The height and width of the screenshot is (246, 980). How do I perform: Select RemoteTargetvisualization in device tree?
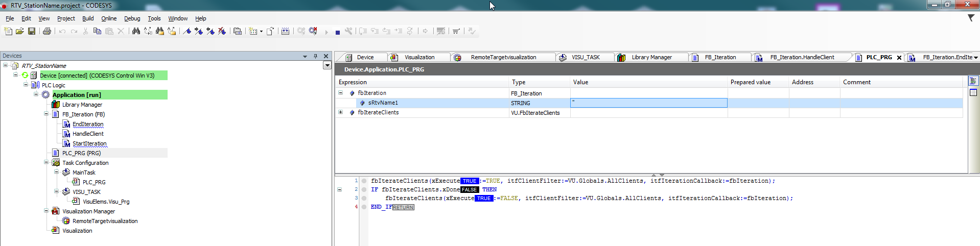pos(105,221)
